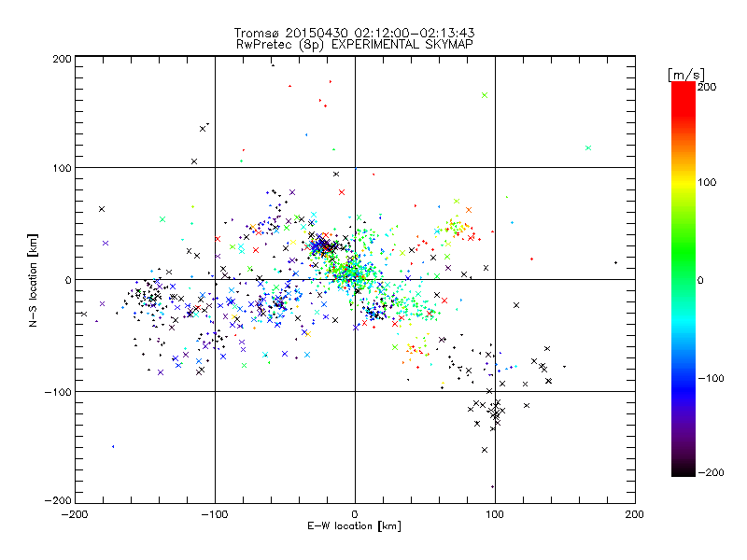
Task: Click the colorbar tick label '-200'
Action: (711, 472)
